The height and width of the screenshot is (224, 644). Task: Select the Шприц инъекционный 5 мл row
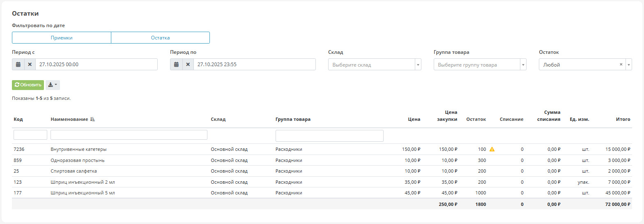coord(83,193)
